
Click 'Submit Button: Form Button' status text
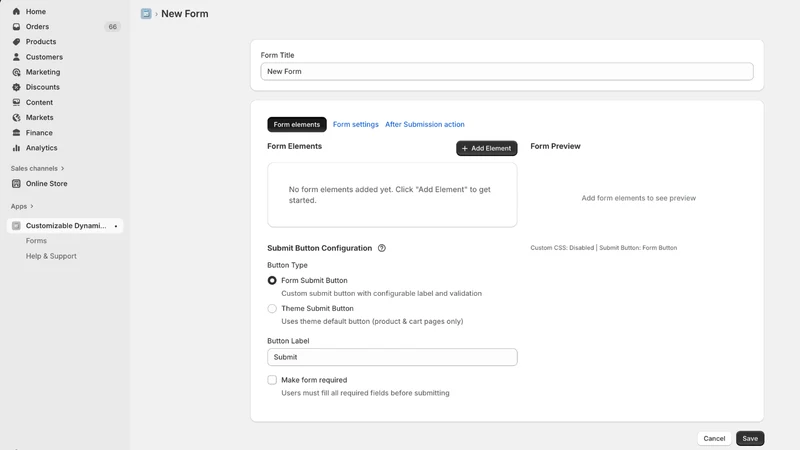[638, 247]
